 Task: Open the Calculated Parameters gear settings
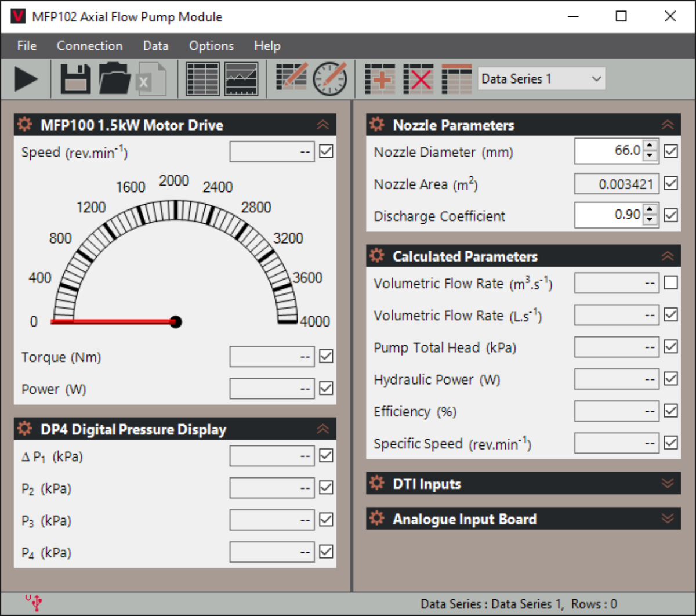(x=377, y=256)
